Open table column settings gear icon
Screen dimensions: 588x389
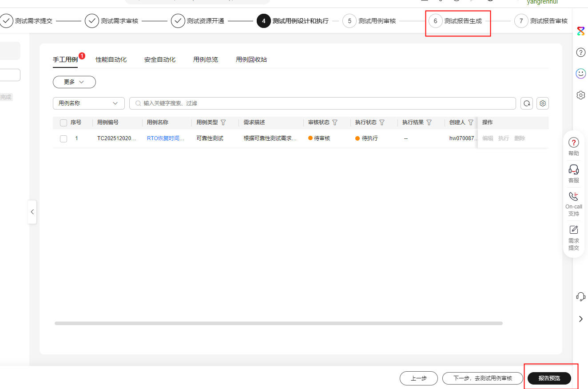click(542, 103)
